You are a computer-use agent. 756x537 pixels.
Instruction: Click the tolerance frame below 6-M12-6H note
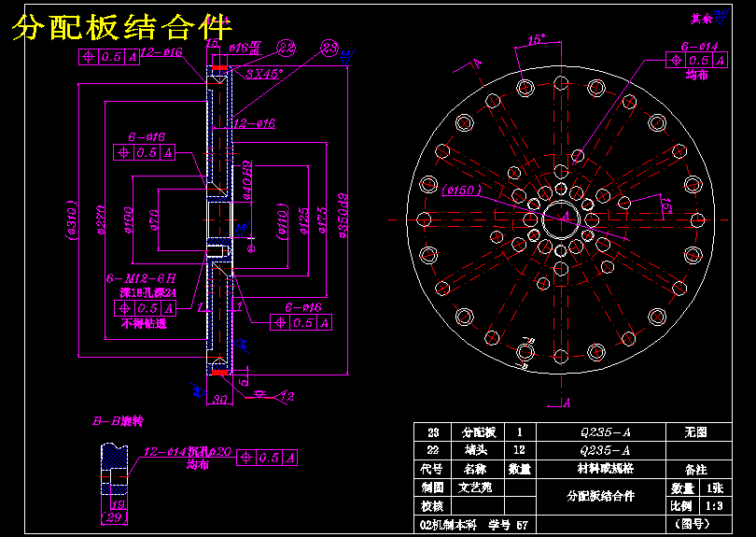145,308
